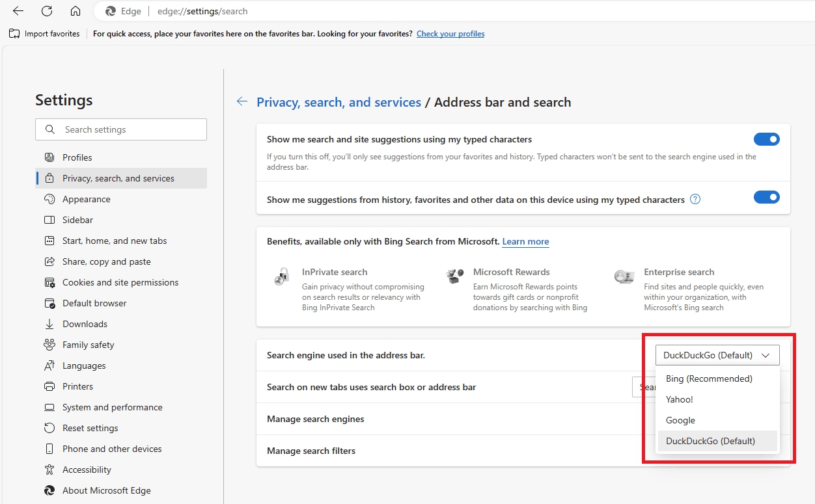Screen dimensions: 815x504
Task: Click the Microsoft Rewards heading
Action: (x=512, y=272)
